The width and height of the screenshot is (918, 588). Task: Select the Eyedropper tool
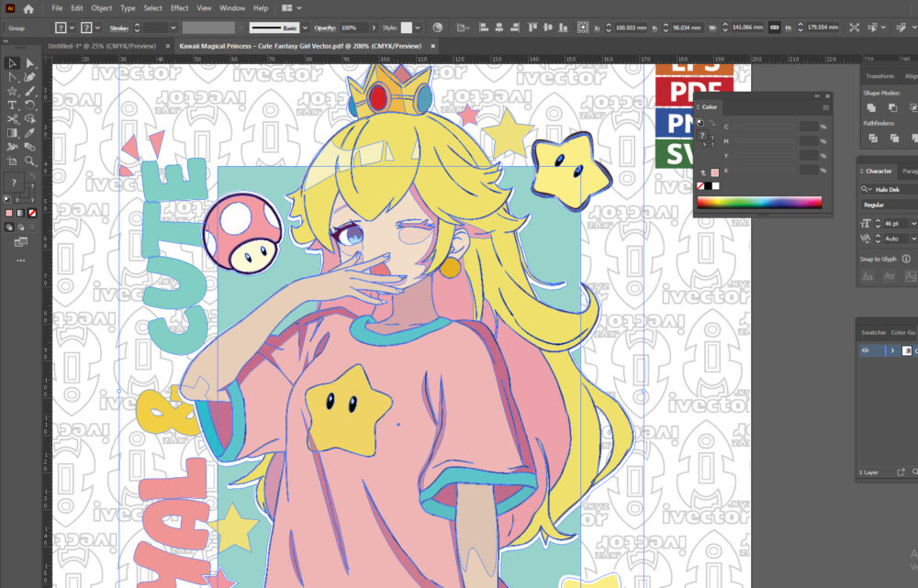(30, 133)
